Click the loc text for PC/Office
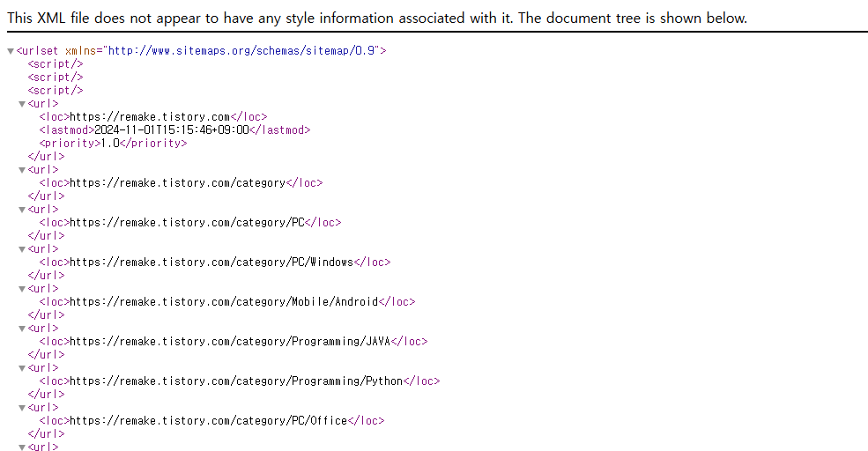The height and width of the screenshot is (451, 868). [x=209, y=420]
